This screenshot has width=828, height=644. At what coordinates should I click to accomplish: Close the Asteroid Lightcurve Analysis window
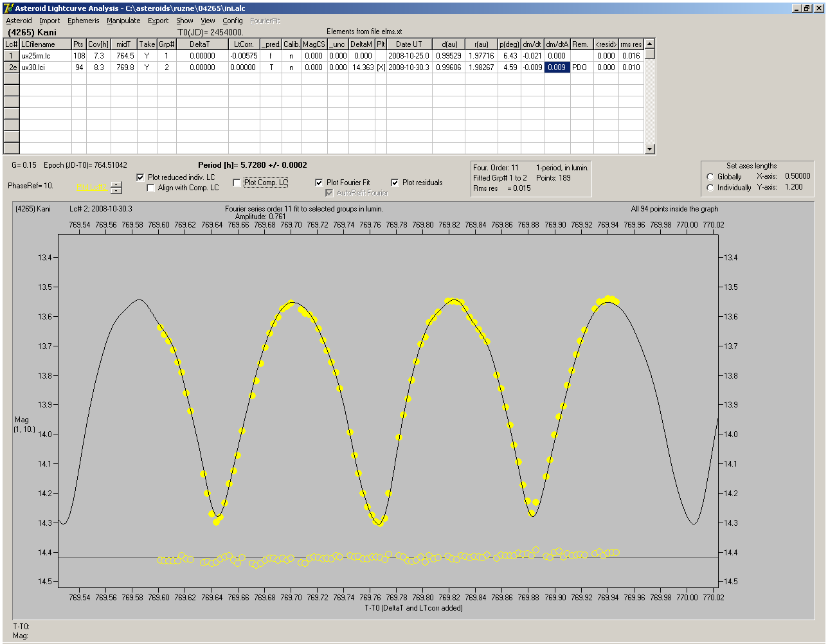click(x=818, y=8)
